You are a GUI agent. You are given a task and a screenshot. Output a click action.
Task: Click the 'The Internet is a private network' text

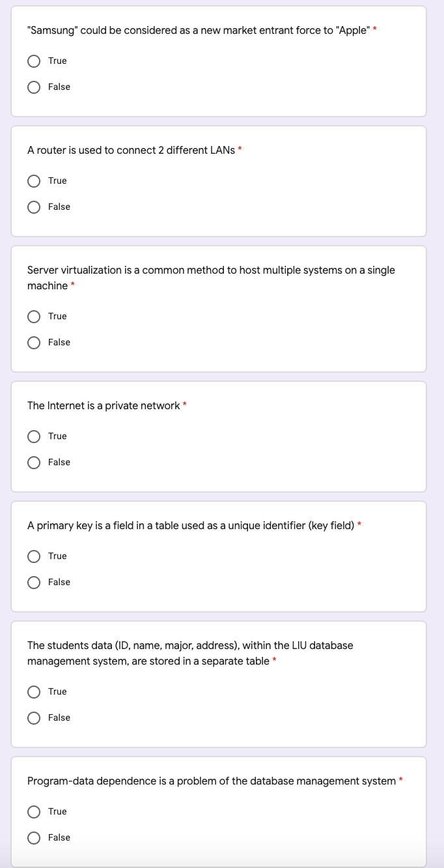(x=104, y=405)
